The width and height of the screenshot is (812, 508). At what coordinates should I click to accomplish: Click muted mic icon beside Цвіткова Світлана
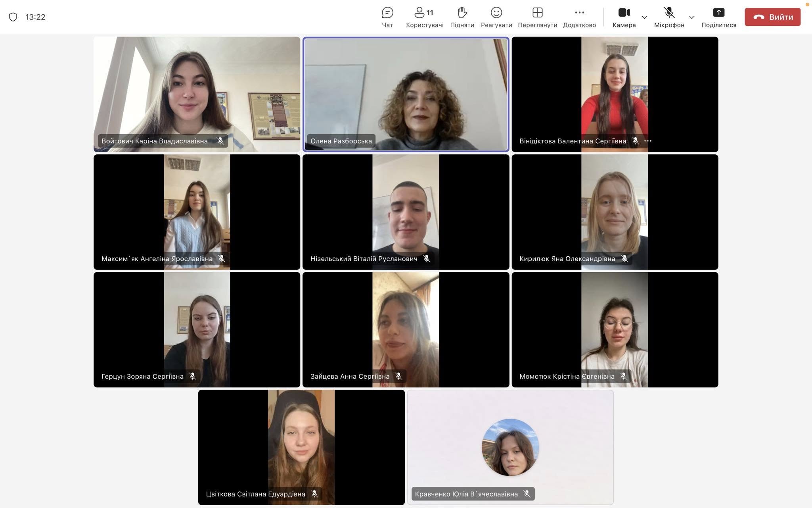[314, 494]
